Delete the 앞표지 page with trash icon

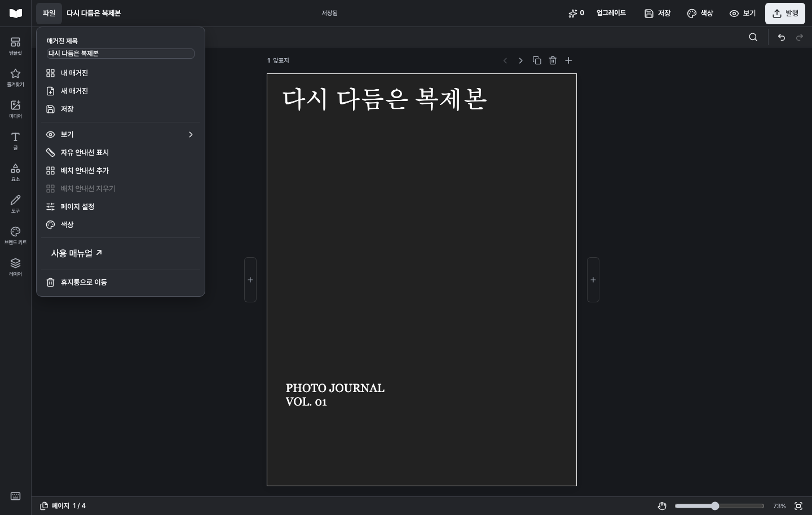[553, 60]
